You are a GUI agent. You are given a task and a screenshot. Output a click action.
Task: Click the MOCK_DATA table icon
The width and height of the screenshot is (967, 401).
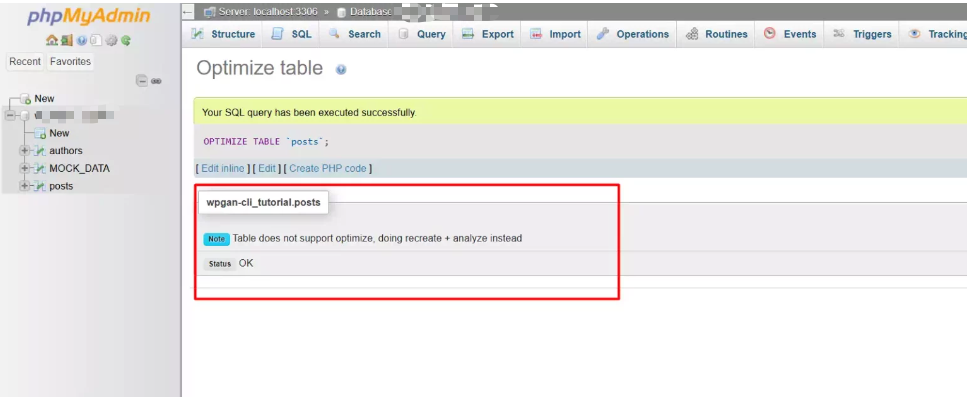[x=41, y=168]
